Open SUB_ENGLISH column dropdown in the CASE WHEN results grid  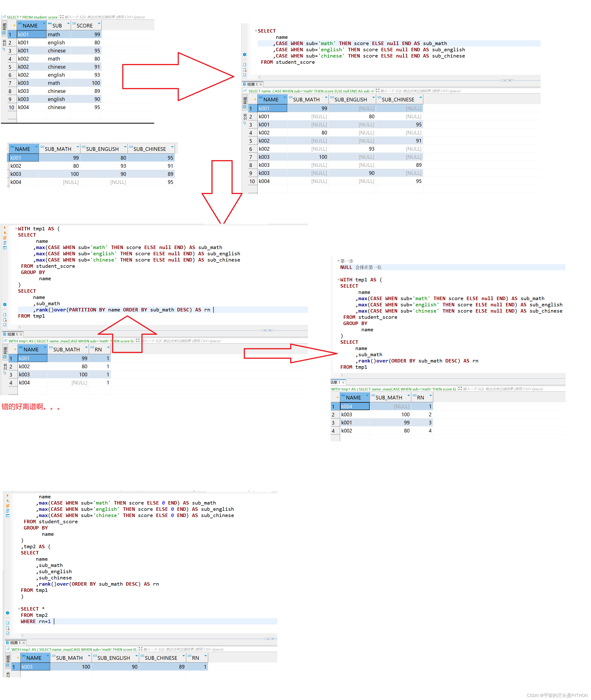click(x=374, y=97)
